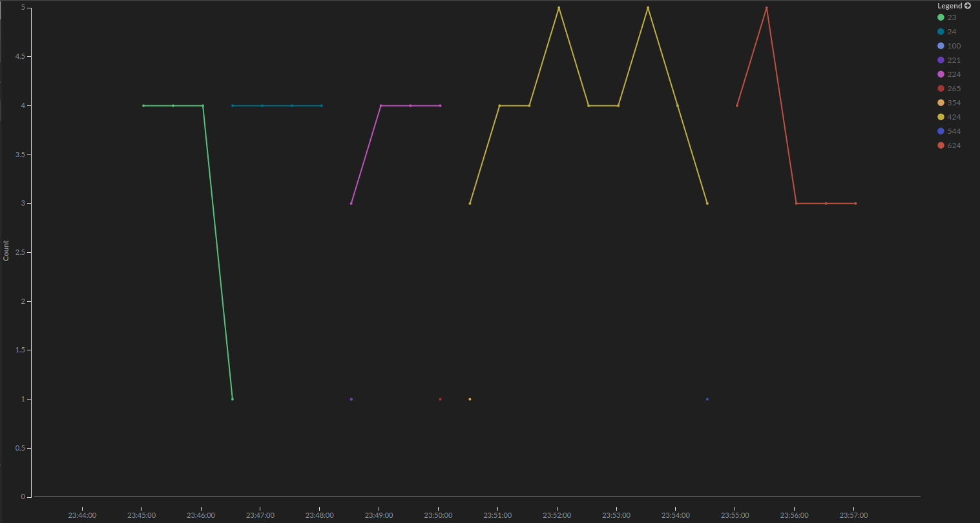Click the magenta color dot for 224
This screenshot has width=980, height=523.
(x=941, y=74)
